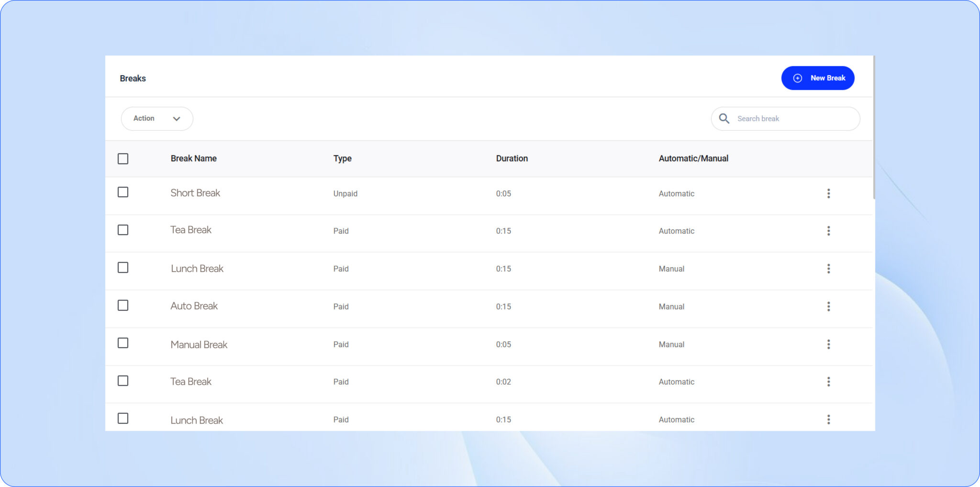Open more options for Tea Break 0:02

tap(828, 382)
